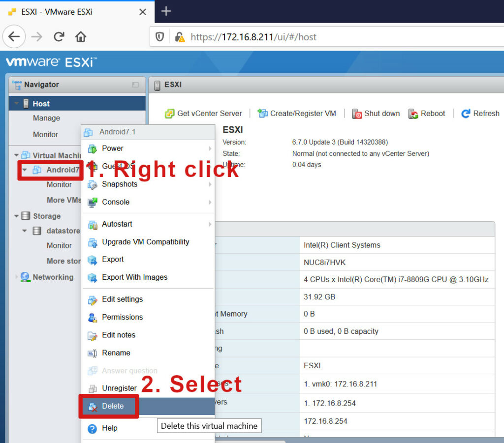This screenshot has width=504, height=443.
Task: Choose Export from context menu
Action: [x=148, y=260]
